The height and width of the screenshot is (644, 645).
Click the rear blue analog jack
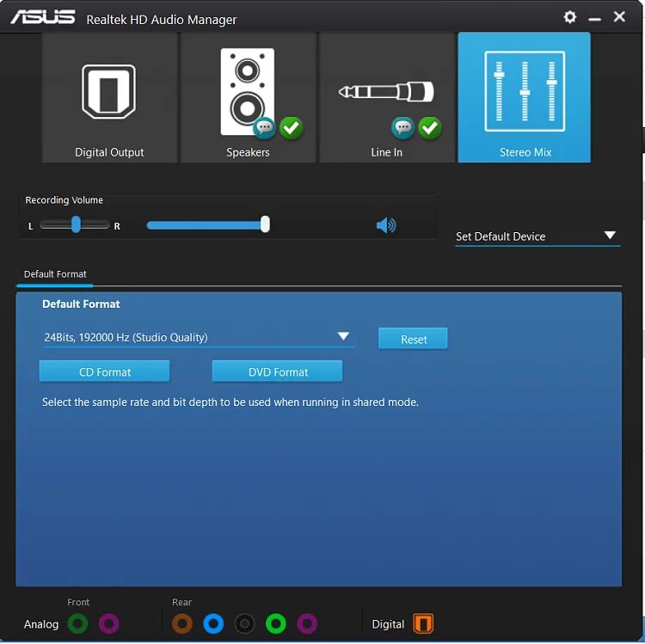(213, 623)
